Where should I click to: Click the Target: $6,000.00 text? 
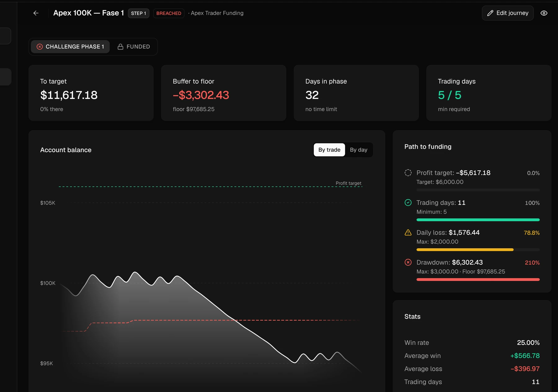point(440,182)
